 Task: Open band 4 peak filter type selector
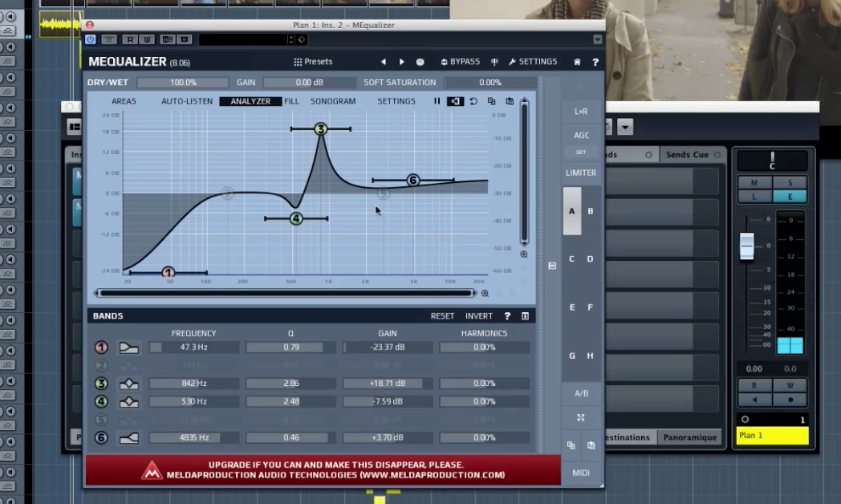(x=128, y=401)
